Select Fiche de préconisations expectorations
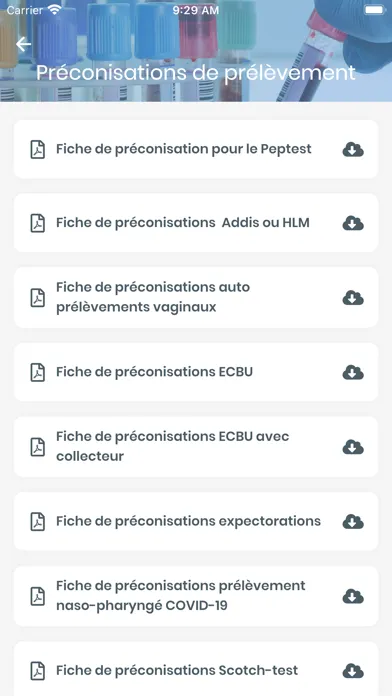 [x=196, y=521]
